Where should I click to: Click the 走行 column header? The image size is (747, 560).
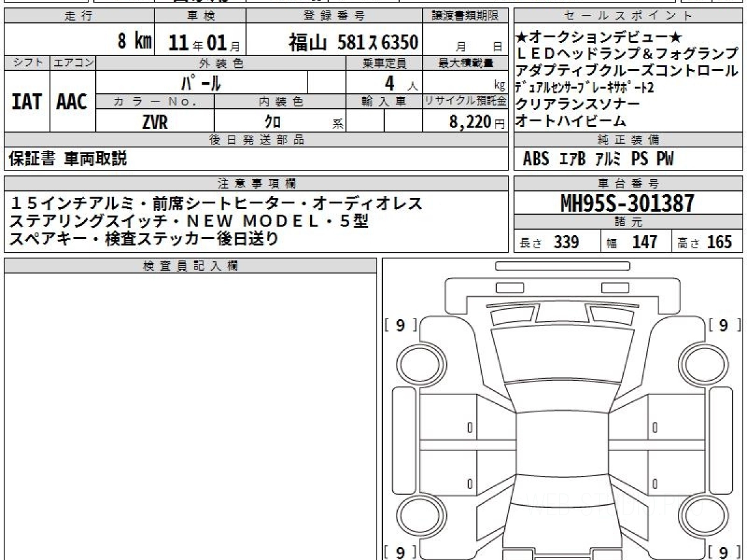point(78,16)
